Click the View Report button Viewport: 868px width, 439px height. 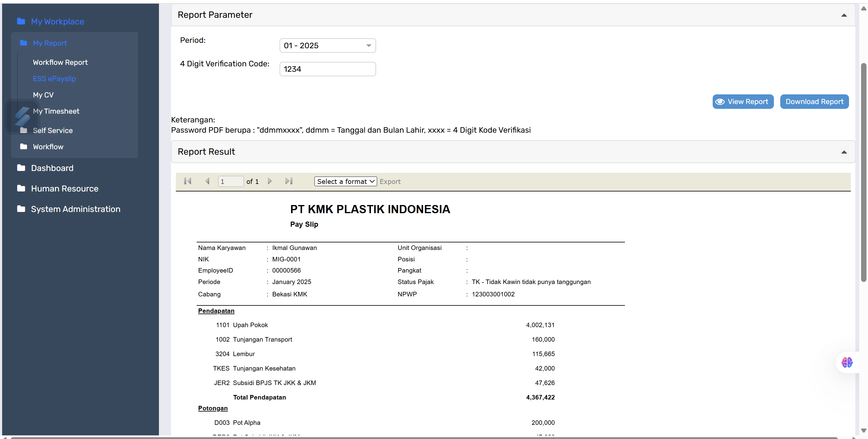pyautogui.click(x=743, y=102)
